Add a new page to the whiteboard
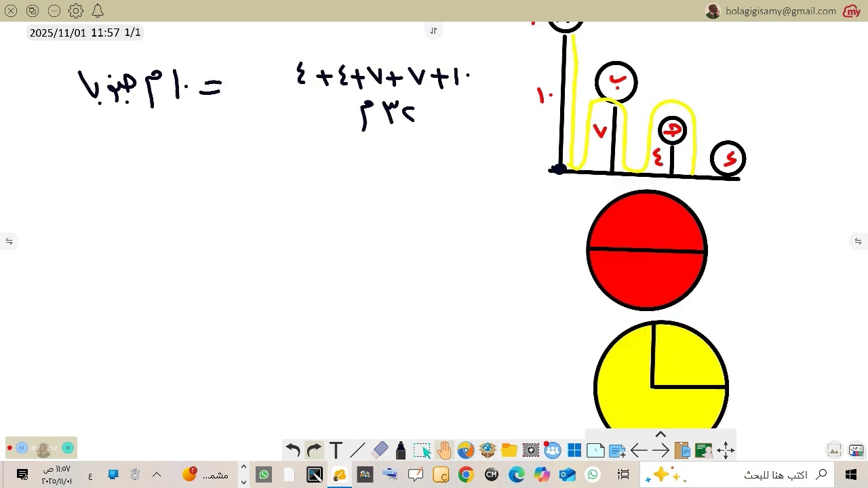The image size is (868, 488). point(617,450)
